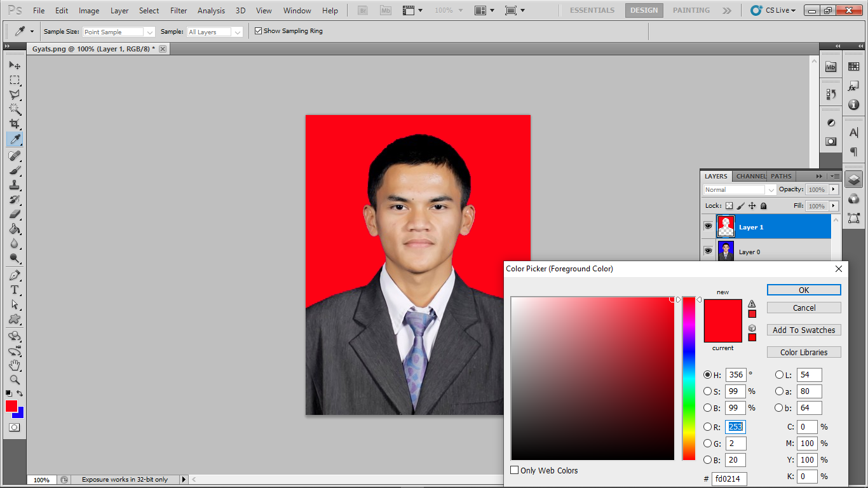
Task: Select the H hue radio button
Action: (x=707, y=375)
